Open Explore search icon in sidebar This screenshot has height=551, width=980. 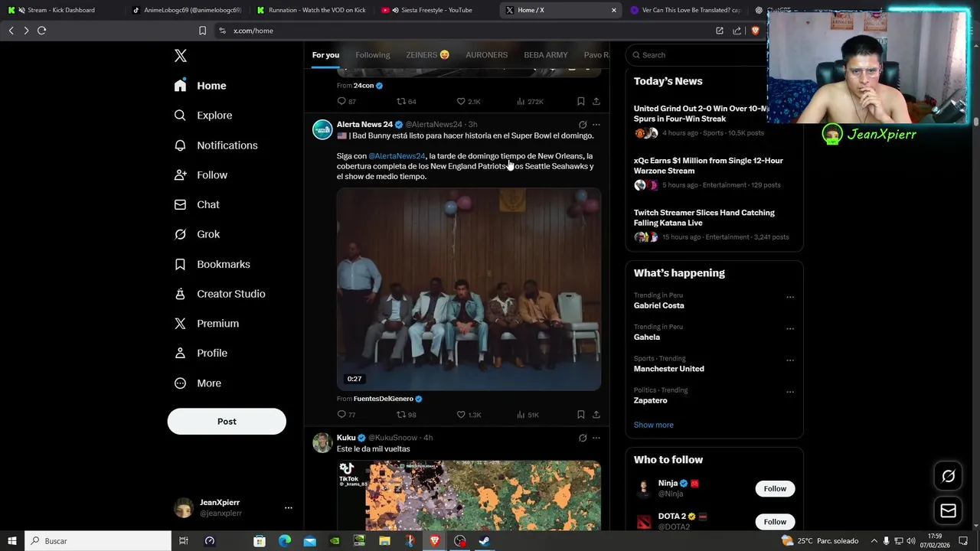tap(180, 116)
